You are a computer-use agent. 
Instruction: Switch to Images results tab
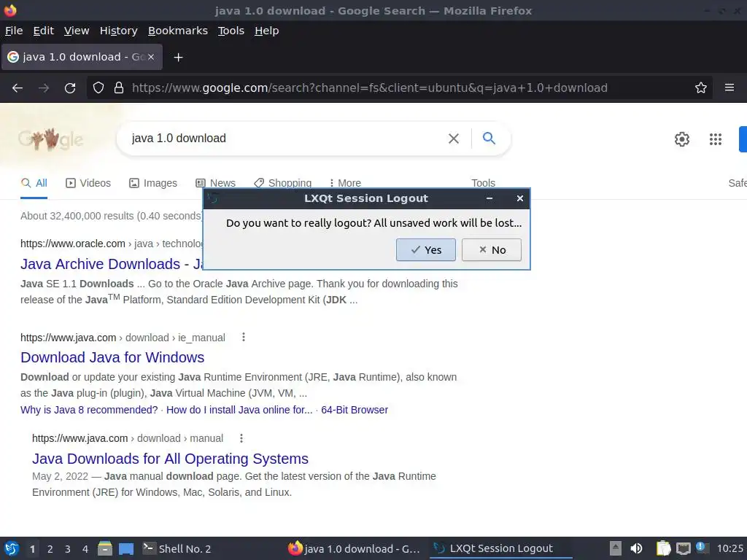153,183
